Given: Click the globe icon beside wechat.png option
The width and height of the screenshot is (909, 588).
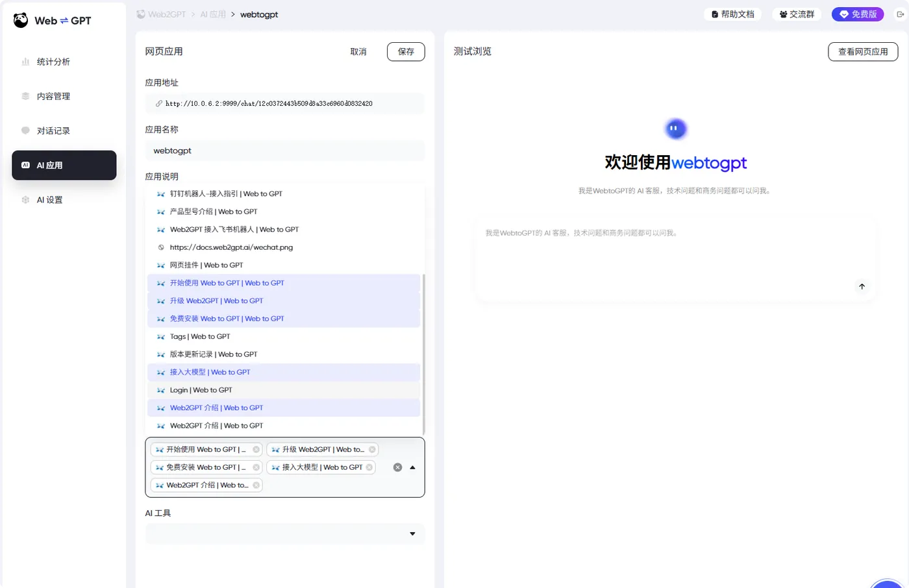Looking at the screenshot, I should click(161, 247).
